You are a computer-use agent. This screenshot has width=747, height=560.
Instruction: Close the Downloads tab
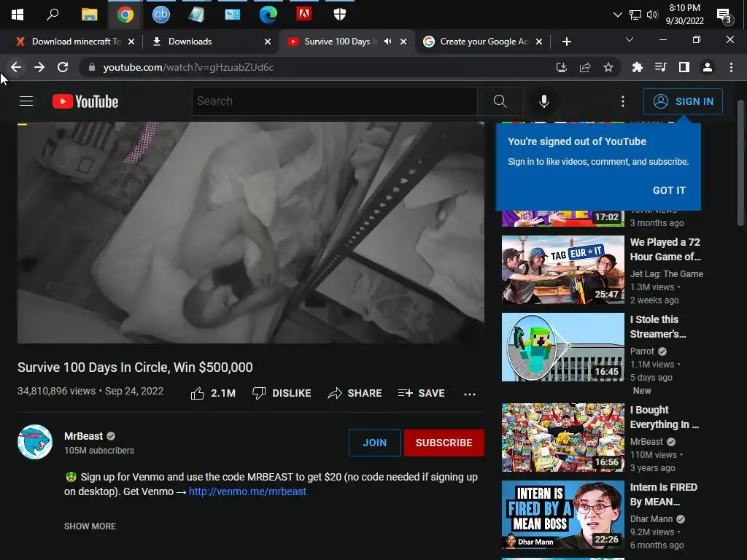pos(268,42)
